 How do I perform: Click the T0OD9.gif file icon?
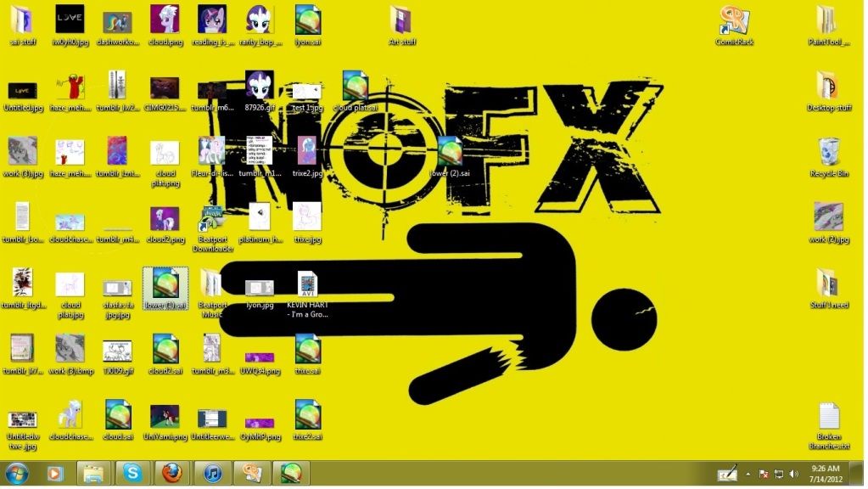117,357
